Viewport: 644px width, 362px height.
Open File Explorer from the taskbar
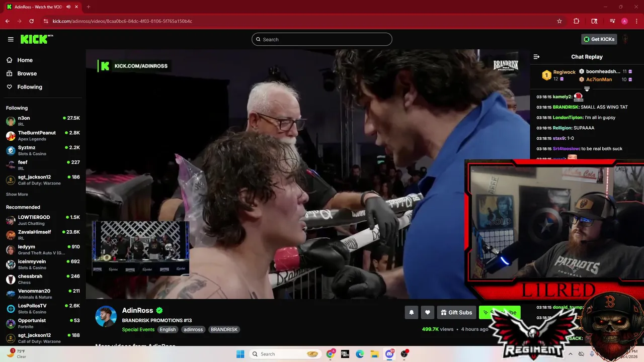click(374, 354)
